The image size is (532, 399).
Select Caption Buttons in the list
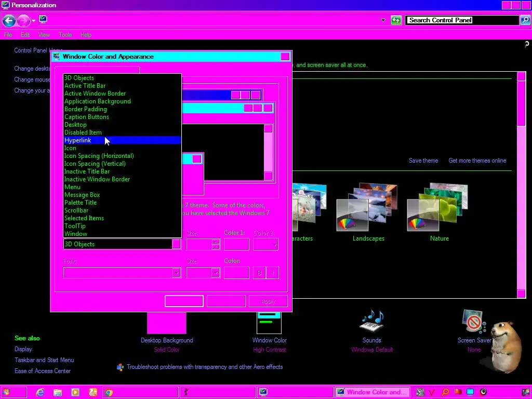[x=122, y=117]
